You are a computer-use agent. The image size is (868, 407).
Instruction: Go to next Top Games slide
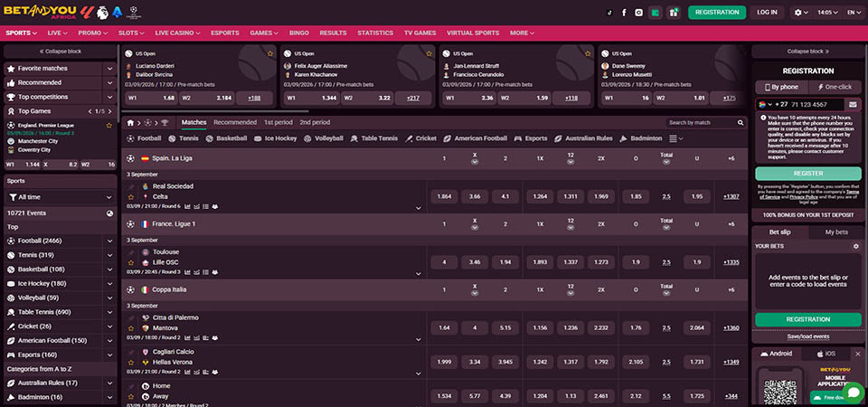tap(109, 111)
